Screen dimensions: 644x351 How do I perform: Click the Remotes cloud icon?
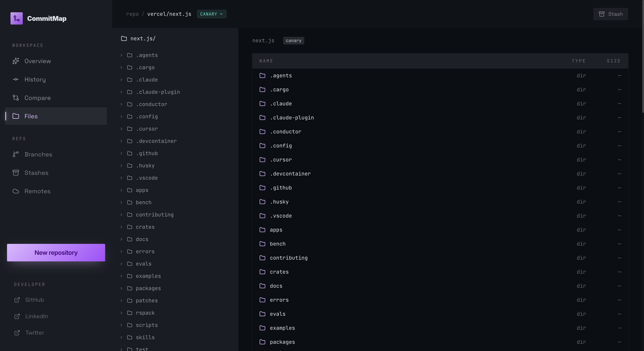[x=16, y=191]
